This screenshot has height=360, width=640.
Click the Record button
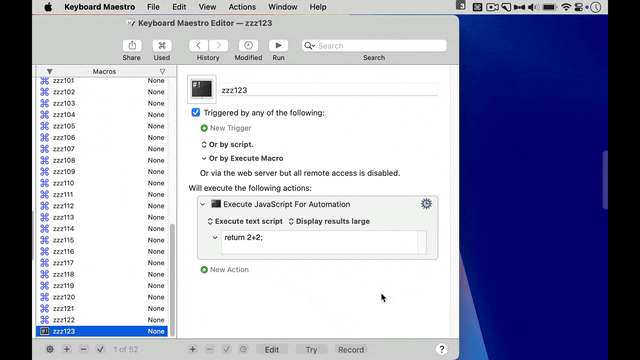coord(351,350)
